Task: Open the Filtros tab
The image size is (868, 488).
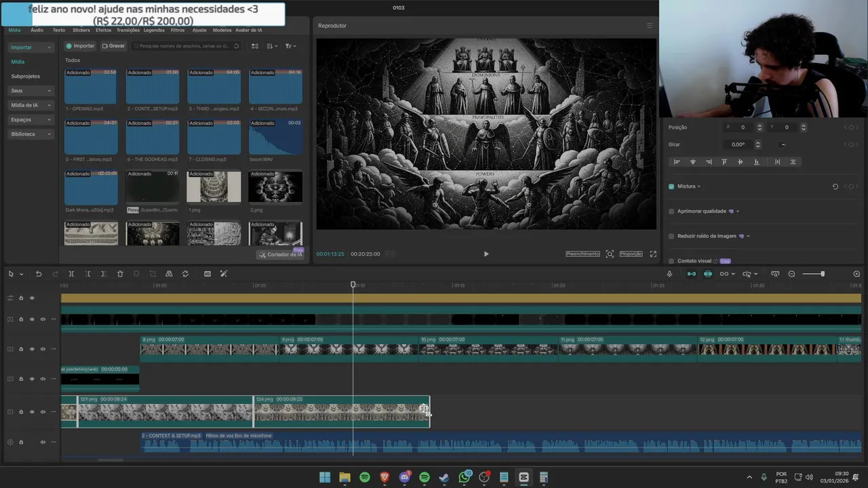Action: pos(178,30)
